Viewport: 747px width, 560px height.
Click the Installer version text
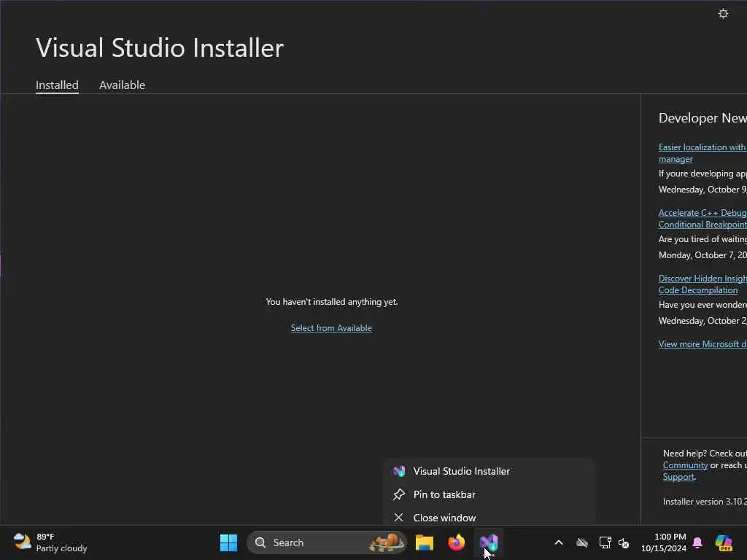(705, 502)
